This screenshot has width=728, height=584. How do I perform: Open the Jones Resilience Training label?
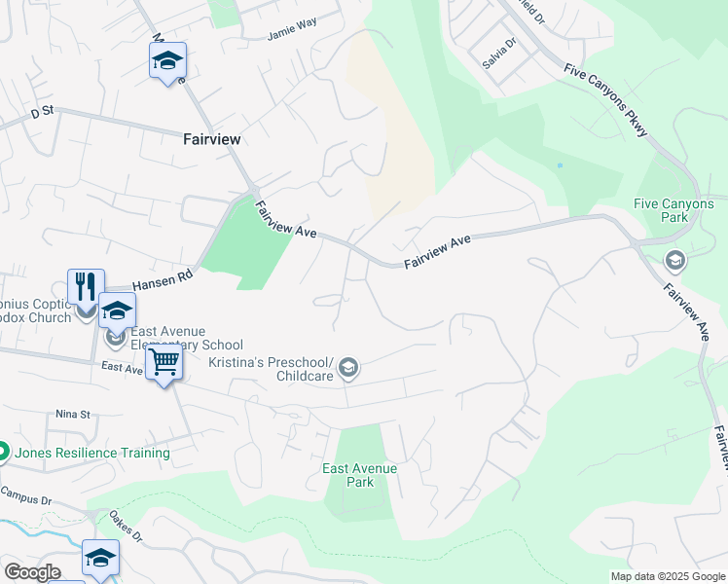point(92,453)
